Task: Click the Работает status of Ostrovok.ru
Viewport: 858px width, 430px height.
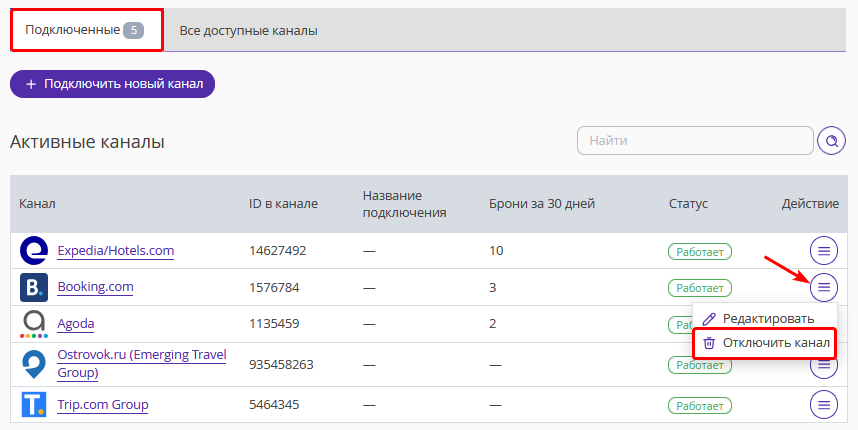Action: [700, 365]
